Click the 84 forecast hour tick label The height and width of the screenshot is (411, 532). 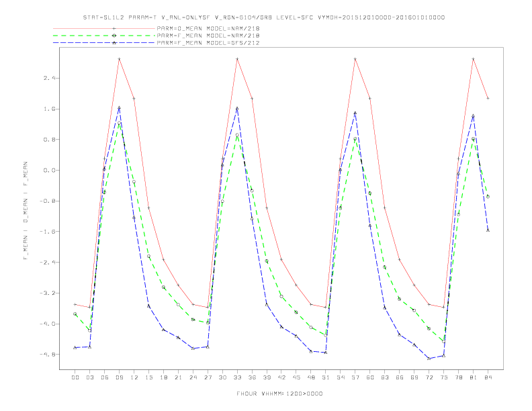(488, 377)
